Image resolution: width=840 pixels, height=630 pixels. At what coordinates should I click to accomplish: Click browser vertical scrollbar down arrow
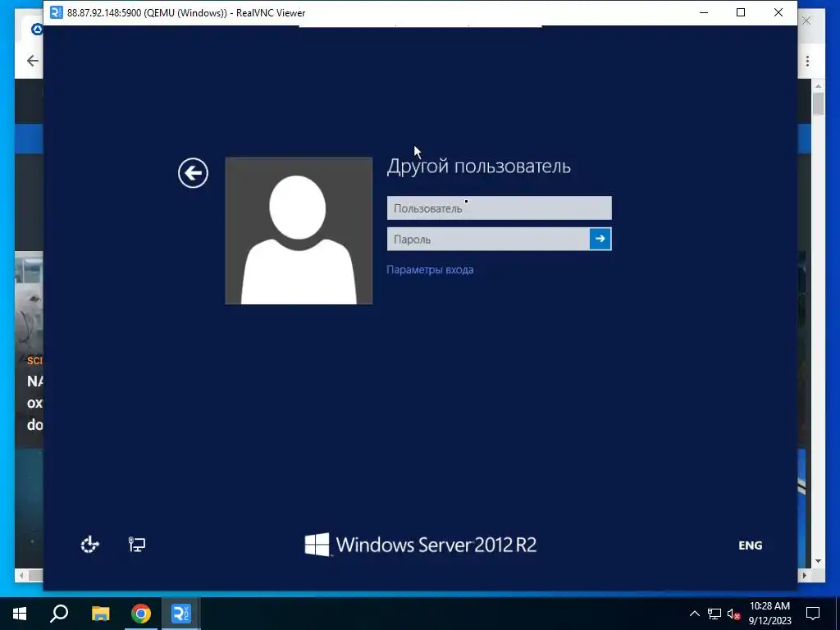tap(818, 561)
